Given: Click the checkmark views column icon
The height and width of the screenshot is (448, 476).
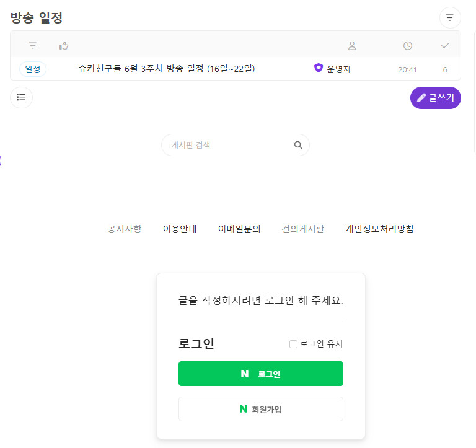Looking at the screenshot, I should click(x=444, y=46).
